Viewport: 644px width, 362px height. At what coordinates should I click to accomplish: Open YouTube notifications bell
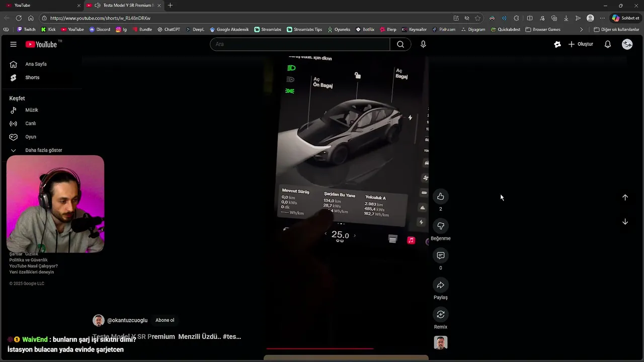click(x=608, y=44)
